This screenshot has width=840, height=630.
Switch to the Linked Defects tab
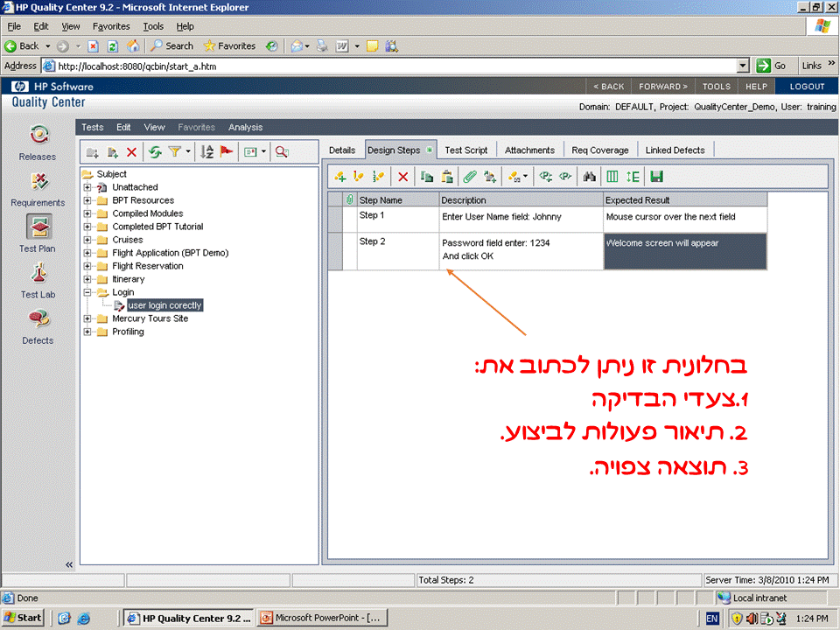[x=675, y=150]
